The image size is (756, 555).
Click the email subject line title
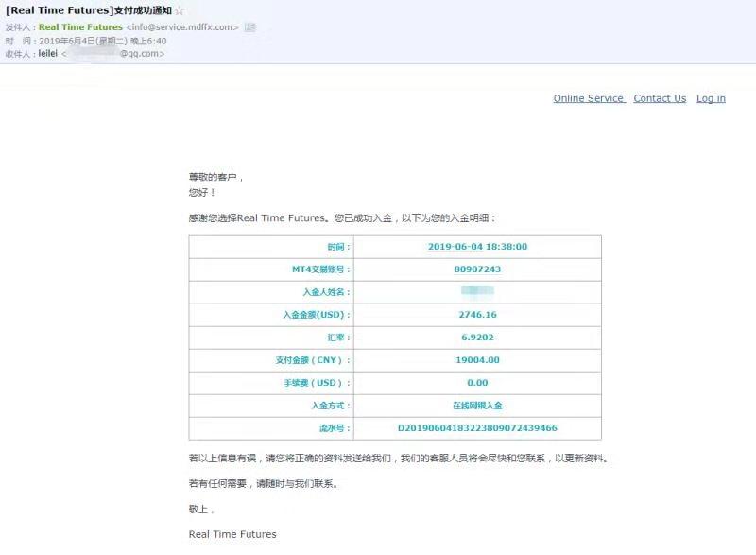coord(89,10)
